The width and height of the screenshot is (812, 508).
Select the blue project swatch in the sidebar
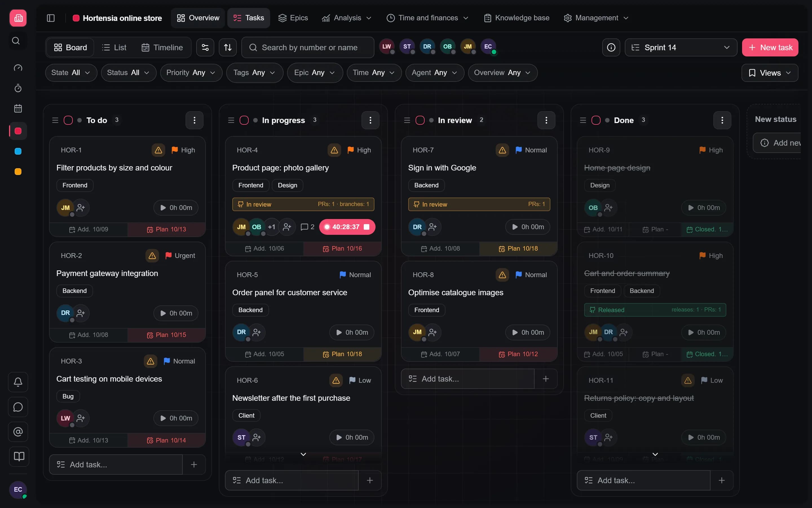(18, 151)
